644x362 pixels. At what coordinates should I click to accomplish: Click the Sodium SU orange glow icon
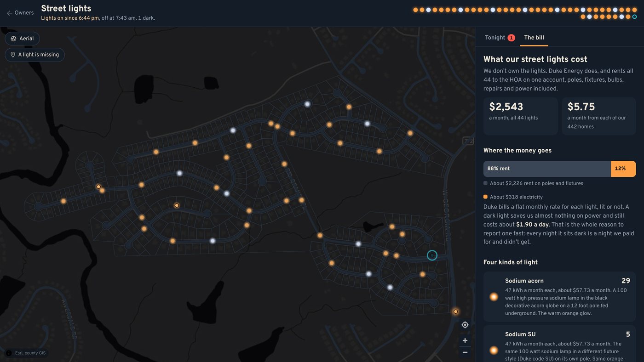point(494,351)
